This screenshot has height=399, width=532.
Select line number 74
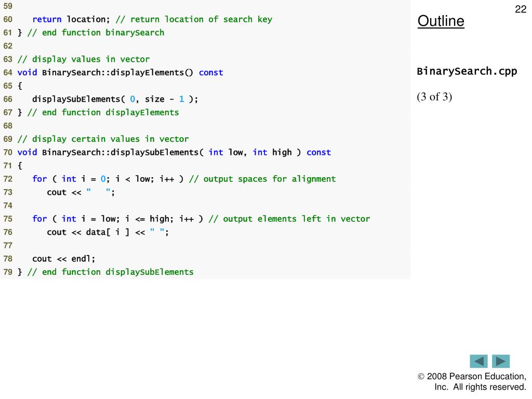(8, 205)
